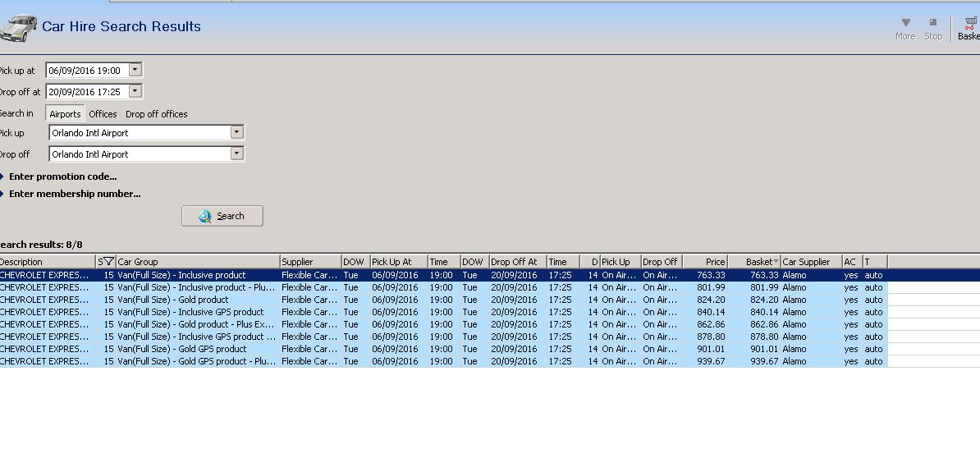Click auto transmission cell in 901.01 row
The image size is (980, 449).
[x=874, y=349]
